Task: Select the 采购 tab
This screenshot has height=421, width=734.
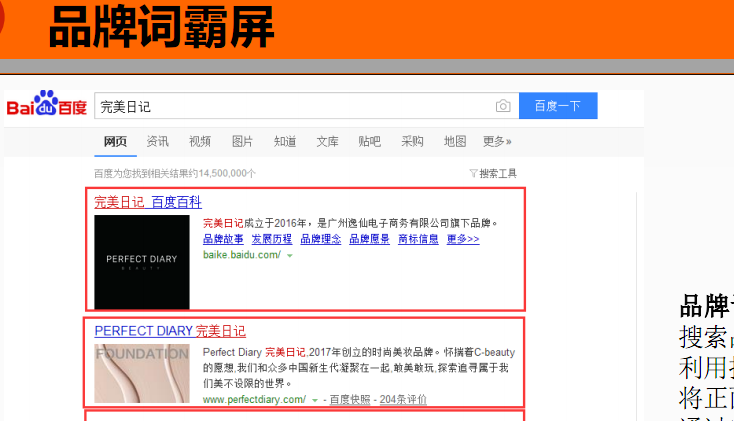Action: pos(412,141)
